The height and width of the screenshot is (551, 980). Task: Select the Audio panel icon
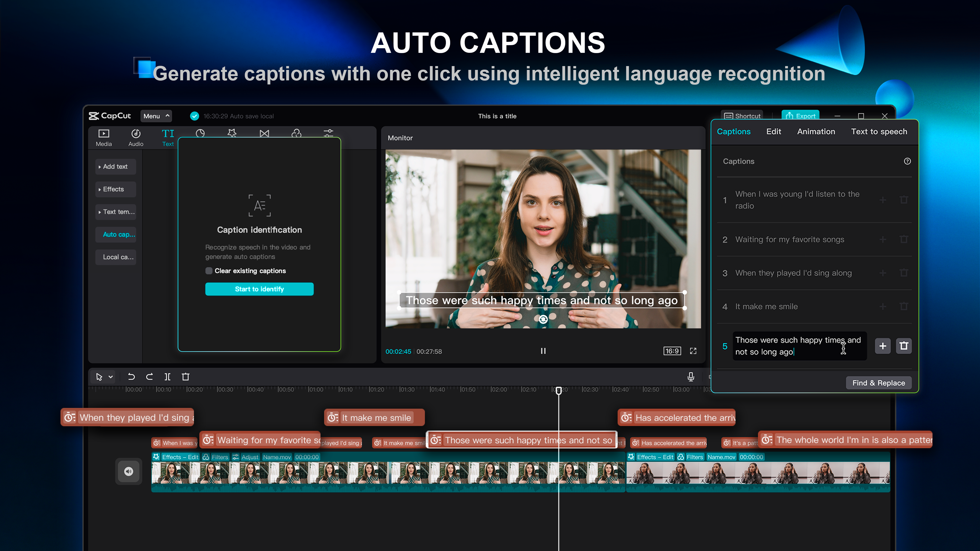(x=135, y=136)
